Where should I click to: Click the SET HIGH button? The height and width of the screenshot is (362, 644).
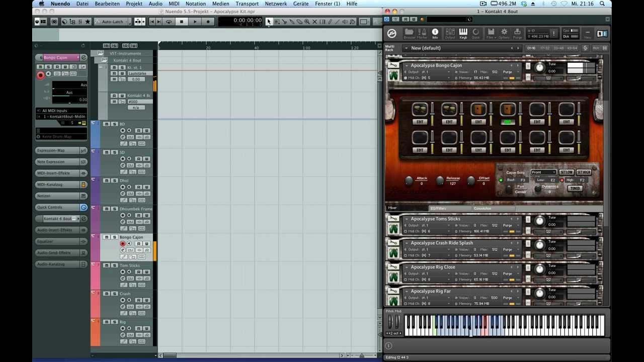tap(584, 172)
